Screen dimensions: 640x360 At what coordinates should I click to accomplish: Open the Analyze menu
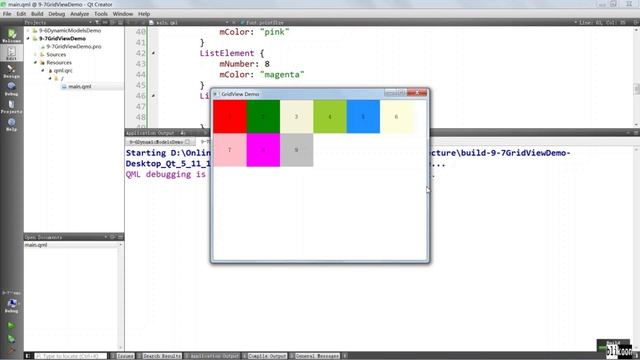(x=80, y=14)
